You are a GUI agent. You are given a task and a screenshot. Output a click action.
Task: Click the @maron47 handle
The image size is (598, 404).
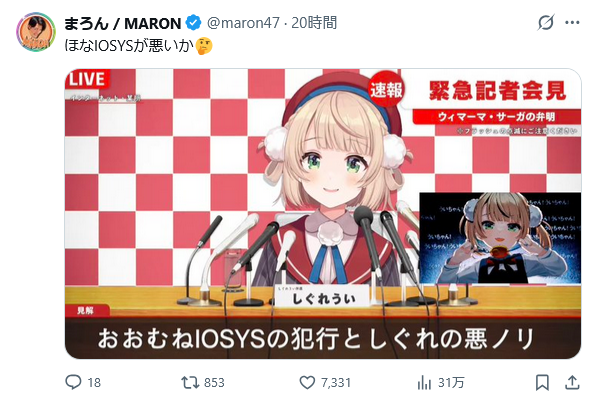tap(243, 23)
